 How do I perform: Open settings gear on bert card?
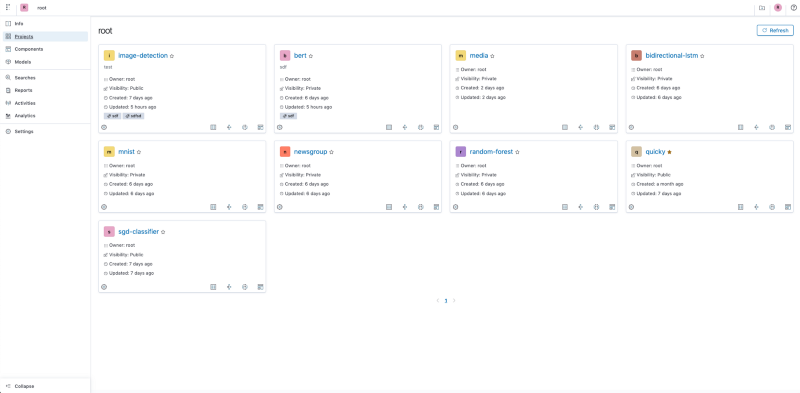click(x=280, y=127)
